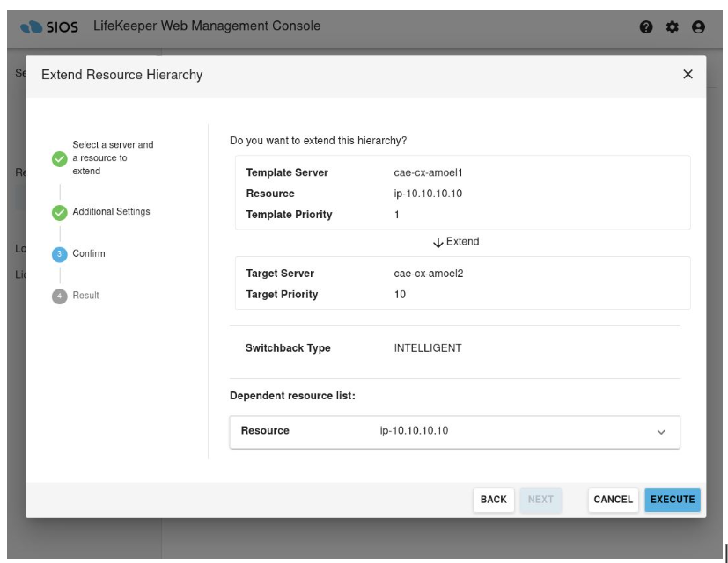Click the disabled NEXT button
The image size is (728, 563).
pyautogui.click(x=540, y=500)
